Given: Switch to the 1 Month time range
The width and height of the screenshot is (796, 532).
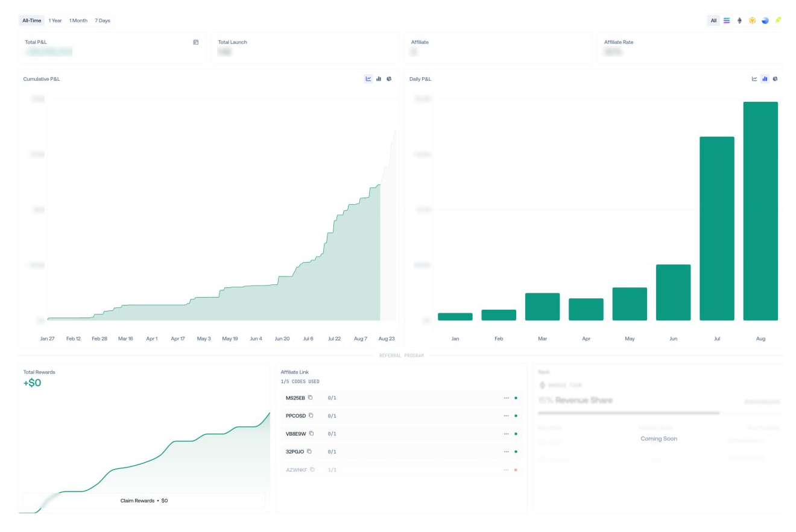Looking at the screenshot, I should pyautogui.click(x=78, y=20).
